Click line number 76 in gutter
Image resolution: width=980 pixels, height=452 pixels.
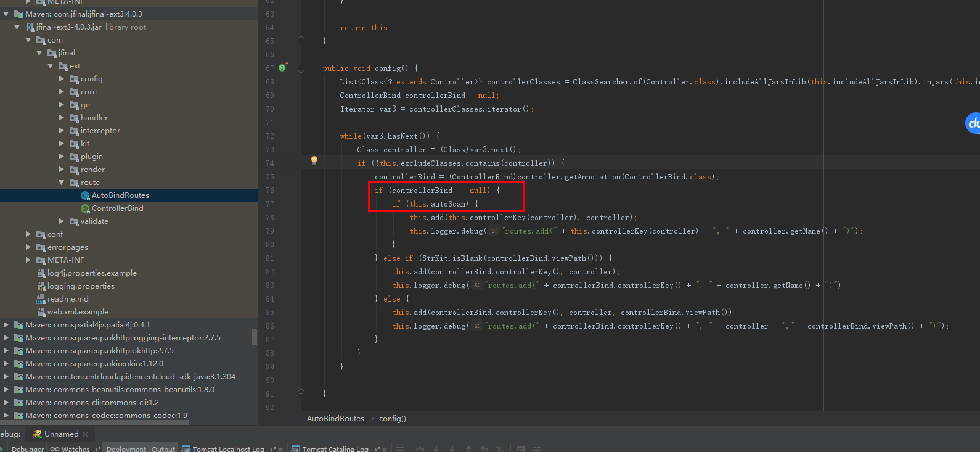pos(269,191)
